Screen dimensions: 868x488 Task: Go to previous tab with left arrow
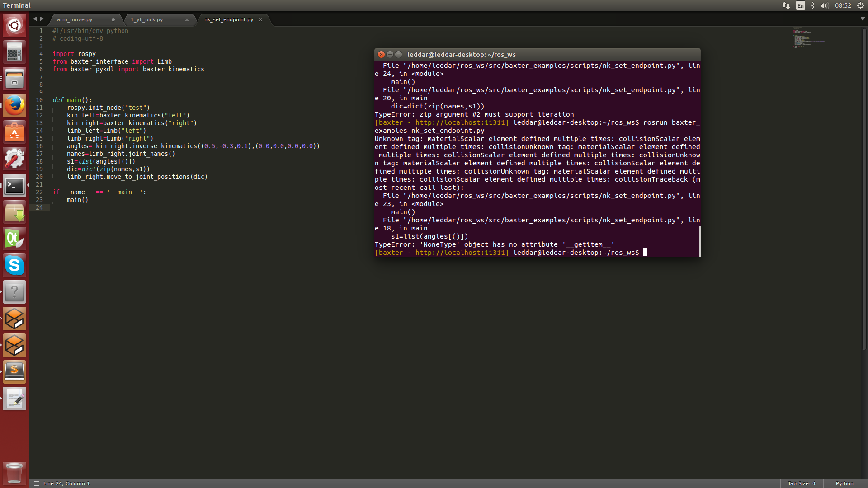tap(35, 19)
